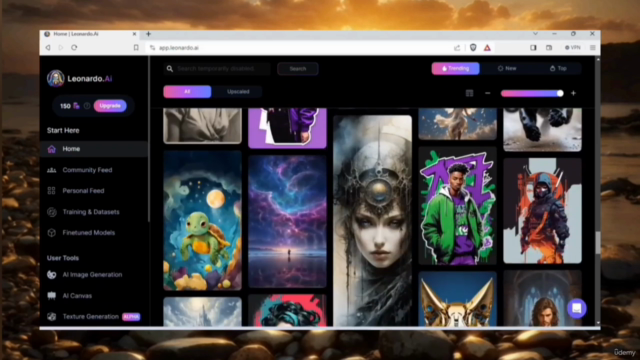
Task: Open the AI Canvas icon
Action: click(x=51, y=296)
